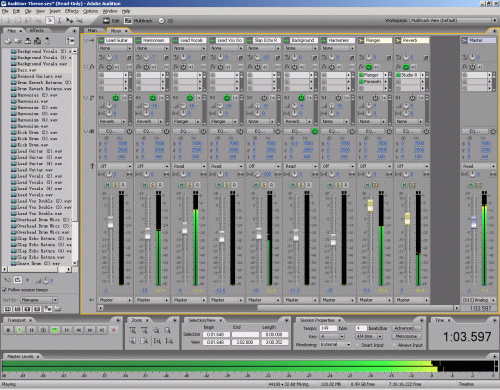
Task: Click the Stop button in Transport panel
Action: [8, 330]
